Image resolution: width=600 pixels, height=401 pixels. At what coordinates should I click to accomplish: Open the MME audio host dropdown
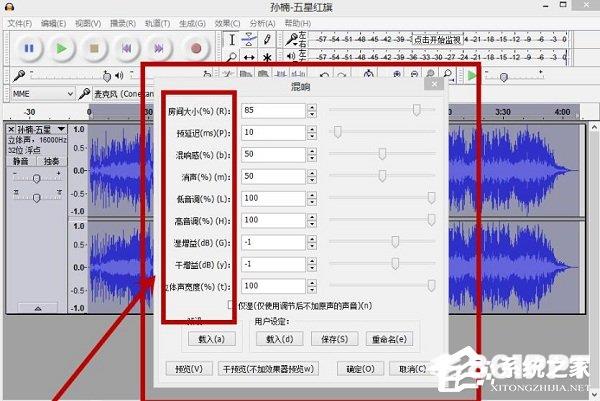[x=42, y=94]
